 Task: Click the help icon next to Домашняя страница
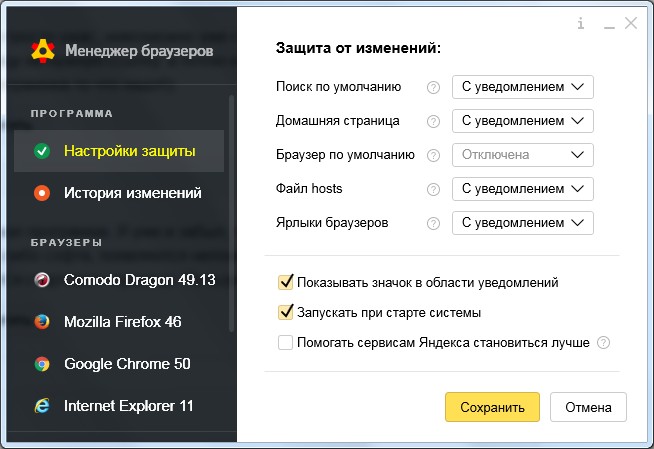coord(433,121)
